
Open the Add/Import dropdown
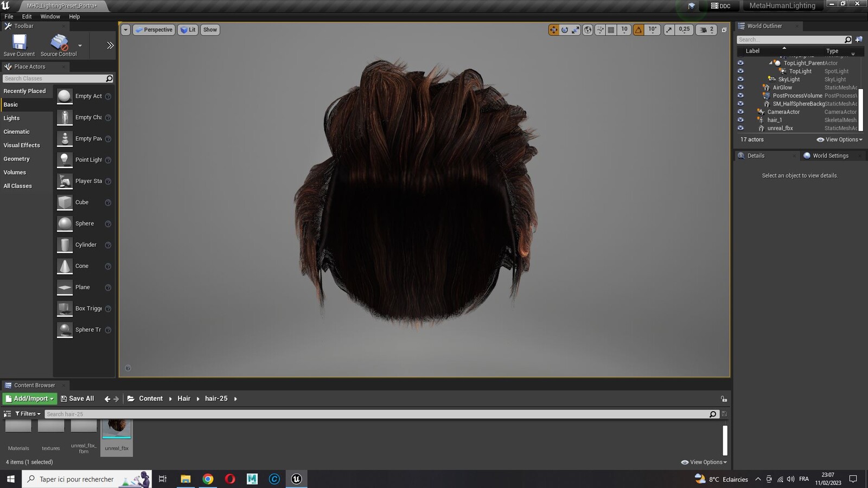(x=30, y=399)
